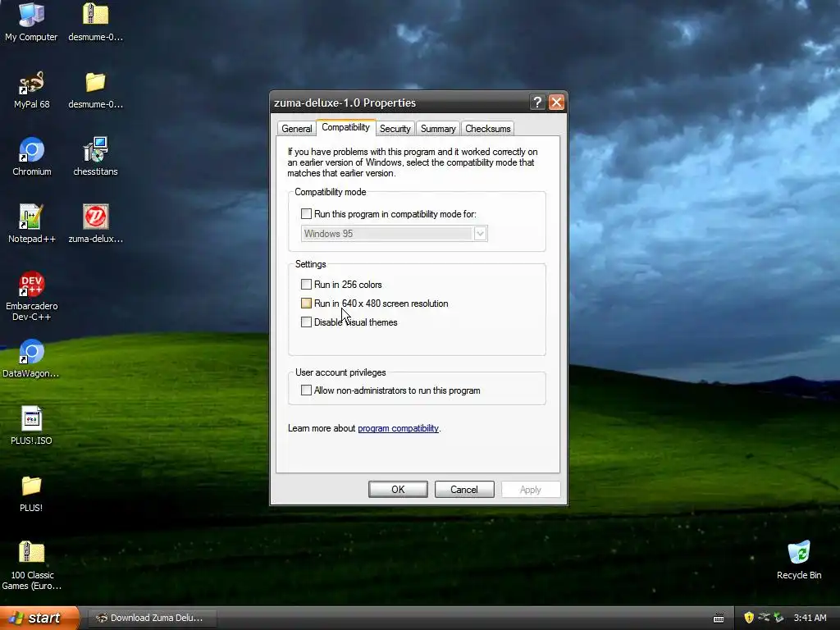Click the safely remove hardware tray icon

point(779,618)
